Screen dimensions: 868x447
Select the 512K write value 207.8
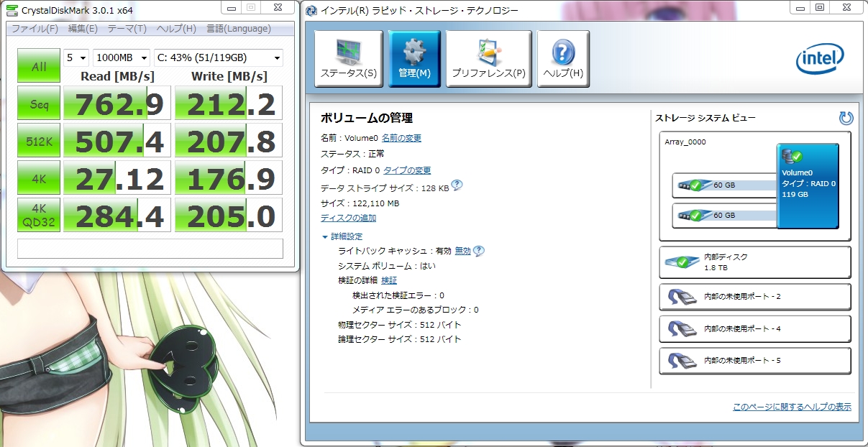pos(229,141)
